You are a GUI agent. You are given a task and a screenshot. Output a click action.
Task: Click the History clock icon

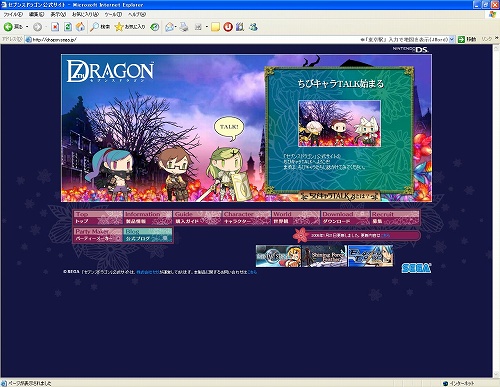pyautogui.click(x=154, y=27)
